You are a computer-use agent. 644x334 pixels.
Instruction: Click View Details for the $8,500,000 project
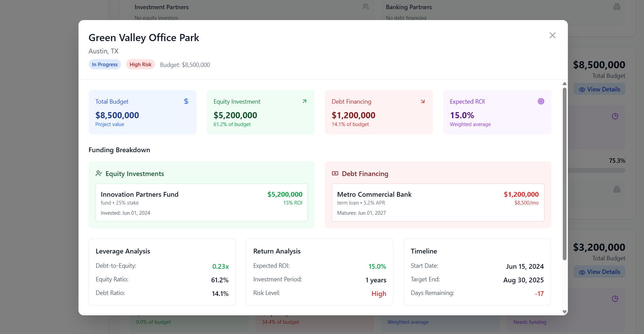pyautogui.click(x=599, y=89)
